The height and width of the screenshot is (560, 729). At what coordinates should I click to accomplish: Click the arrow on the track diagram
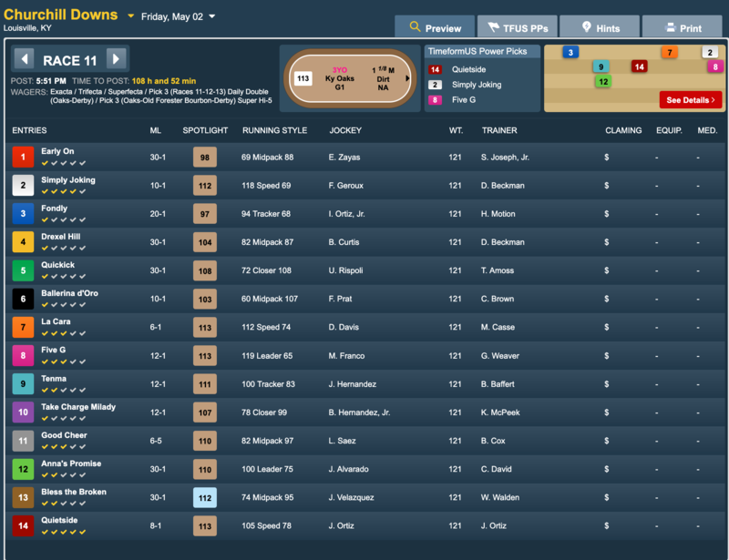coord(407,78)
